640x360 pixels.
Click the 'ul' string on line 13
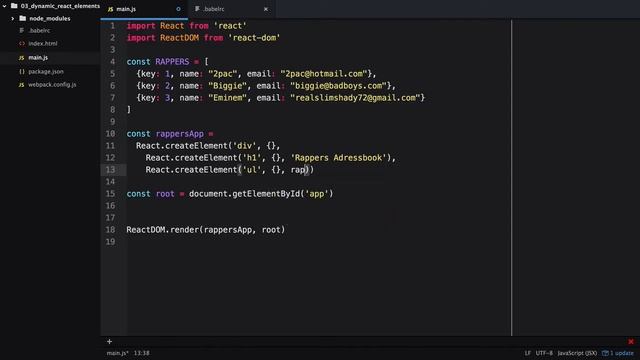251,170
